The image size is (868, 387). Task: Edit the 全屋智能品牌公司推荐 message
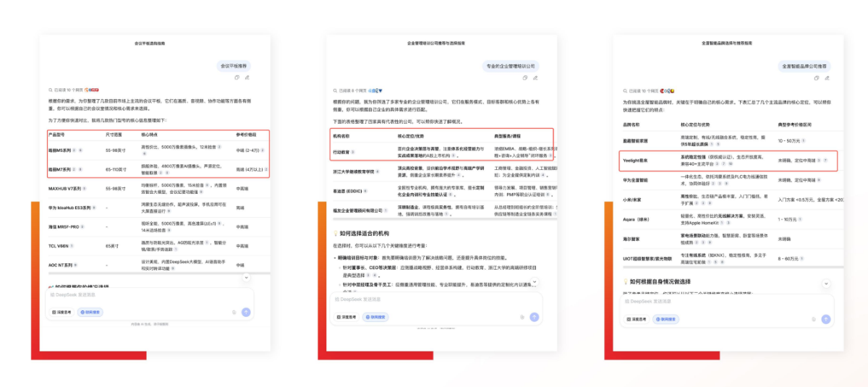[x=826, y=78]
